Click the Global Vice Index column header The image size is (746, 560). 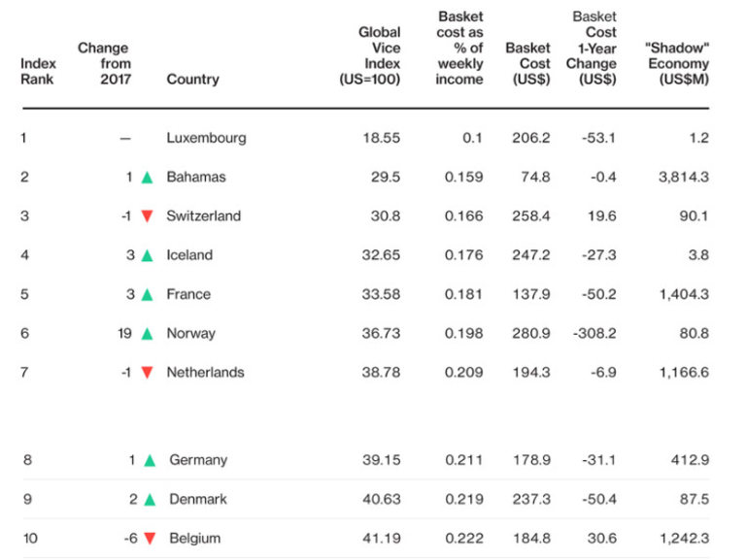(x=369, y=55)
